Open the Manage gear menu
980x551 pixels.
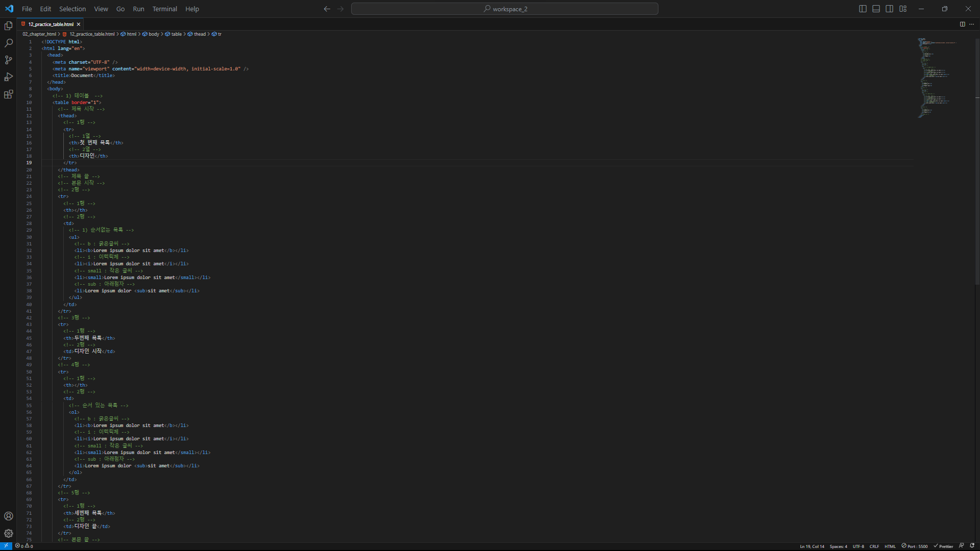tap(9, 533)
